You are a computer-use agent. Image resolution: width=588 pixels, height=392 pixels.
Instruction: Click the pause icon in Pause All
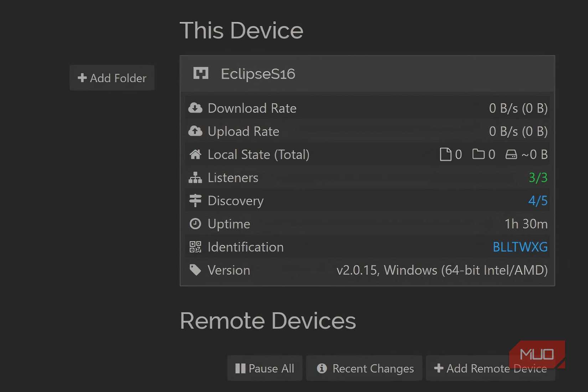tap(240, 368)
